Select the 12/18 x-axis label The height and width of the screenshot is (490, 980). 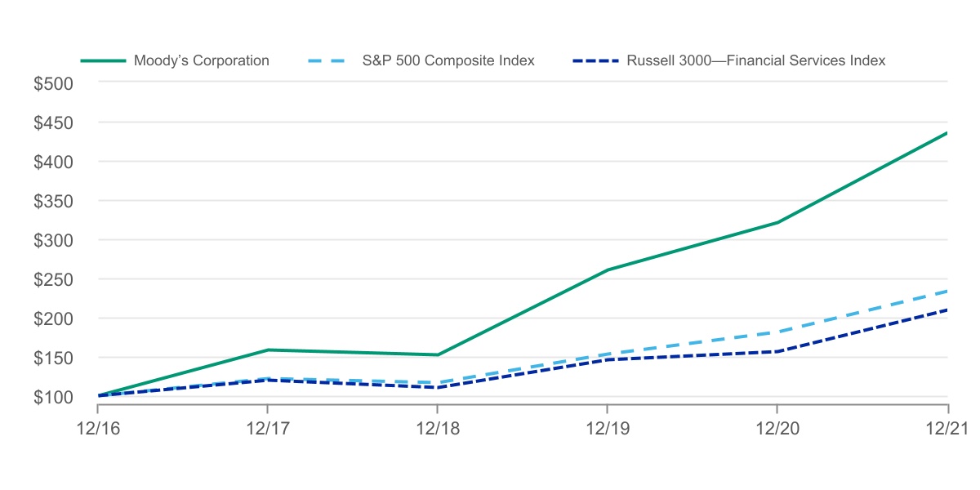(438, 427)
